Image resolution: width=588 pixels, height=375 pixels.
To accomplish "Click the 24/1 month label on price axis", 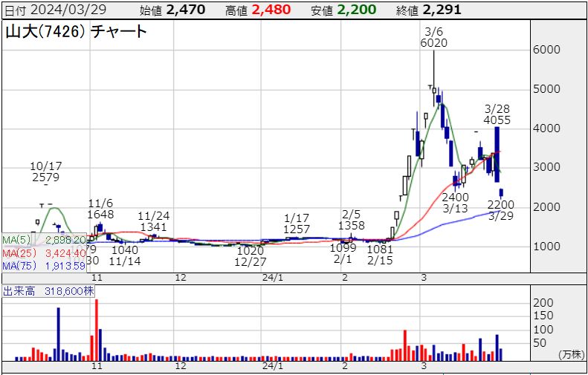I will point(274,277).
